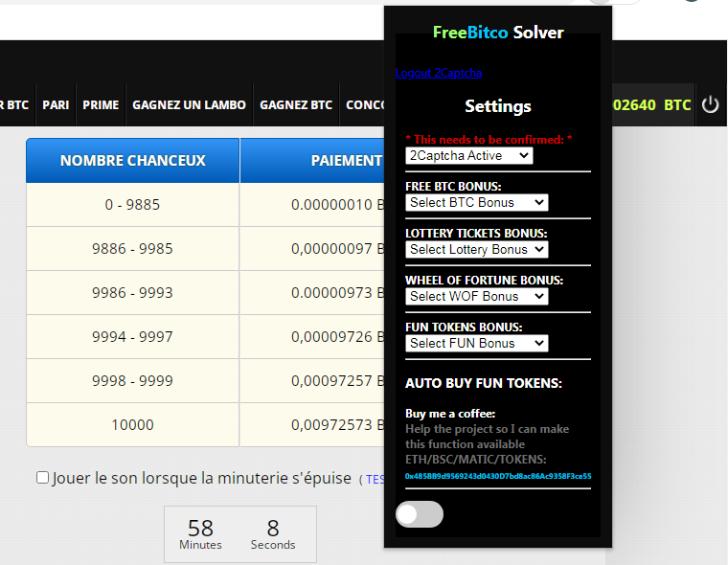Click the 0,00972573 payout cell
The image size is (728, 565).
point(312,425)
